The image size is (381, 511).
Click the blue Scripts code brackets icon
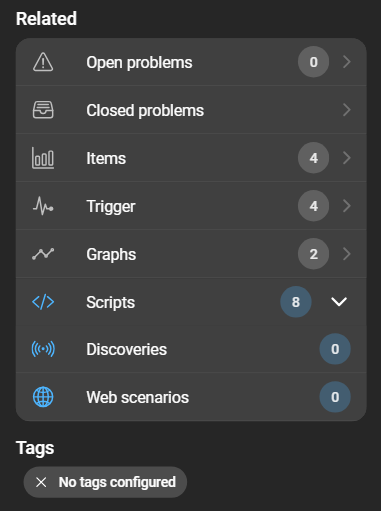click(x=43, y=302)
